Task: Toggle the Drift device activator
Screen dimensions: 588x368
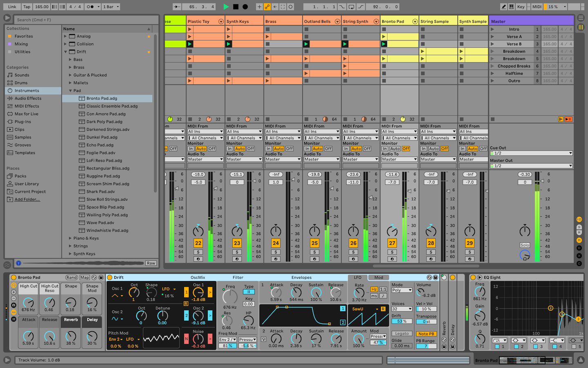Action: point(110,277)
